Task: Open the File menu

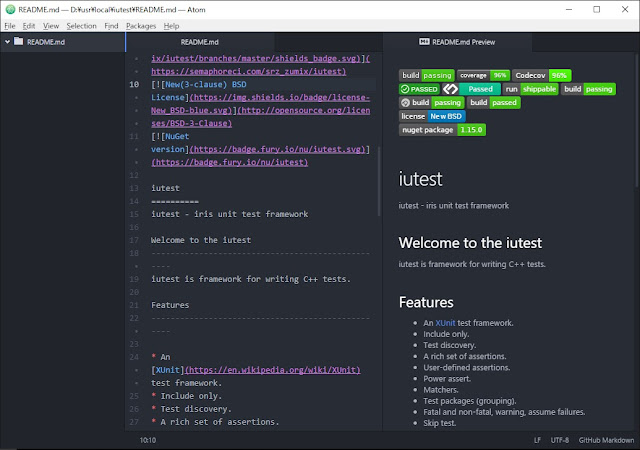Action: [x=10, y=26]
